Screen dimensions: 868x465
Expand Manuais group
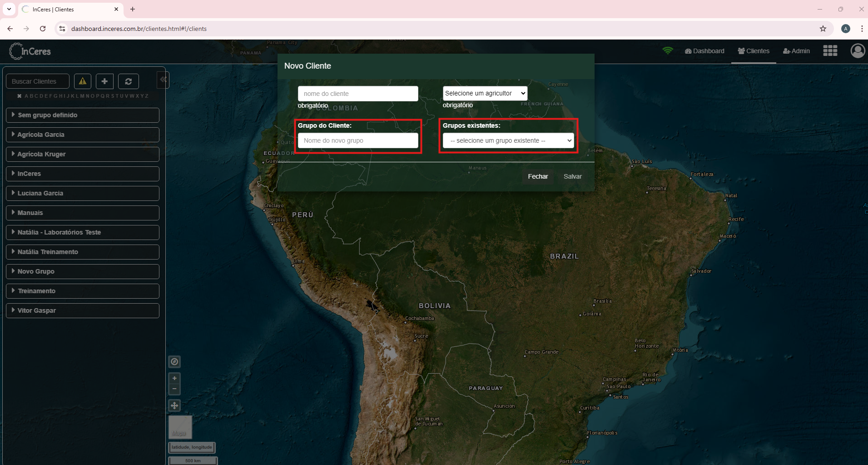click(x=83, y=213)
